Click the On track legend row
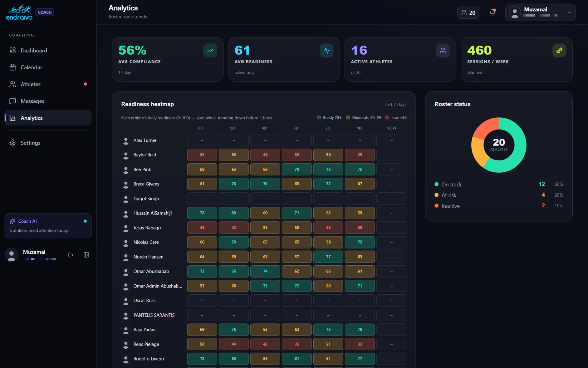Screen dimensions: 588x368 499,184
